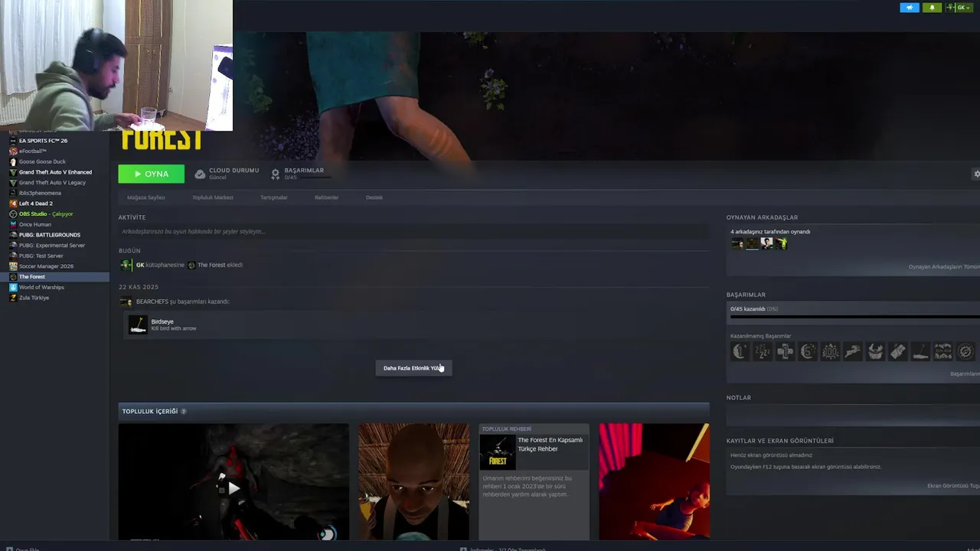Click the activity comment input field
This screenshot has height=551, width=980.
[413, 231]
